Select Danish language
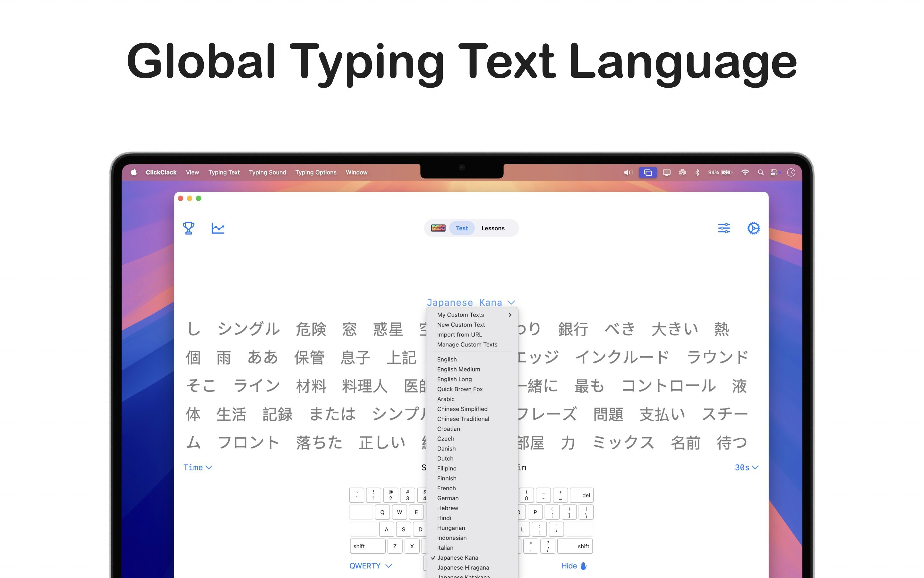This screenshot has height=578, width=924. coord(472,449)
